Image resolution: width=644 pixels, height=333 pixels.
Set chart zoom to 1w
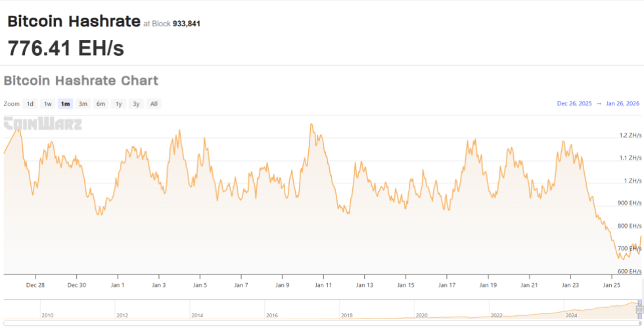(48, 104)
